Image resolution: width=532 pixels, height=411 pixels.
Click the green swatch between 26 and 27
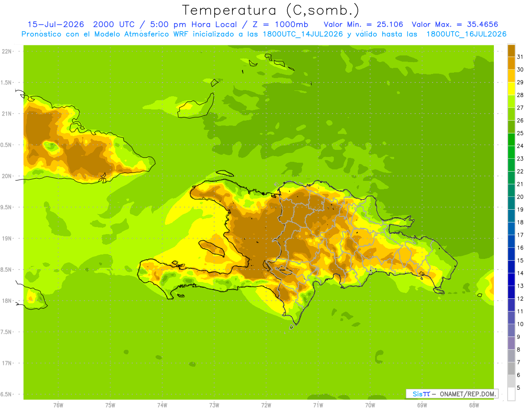pyautogui.click(x=511, y=114)
